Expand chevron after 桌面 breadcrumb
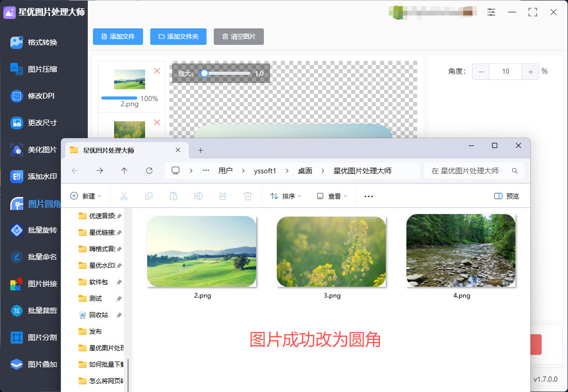The width and height of the screenshot is (568, 392). pyautogui.click(x=322, y=171)
